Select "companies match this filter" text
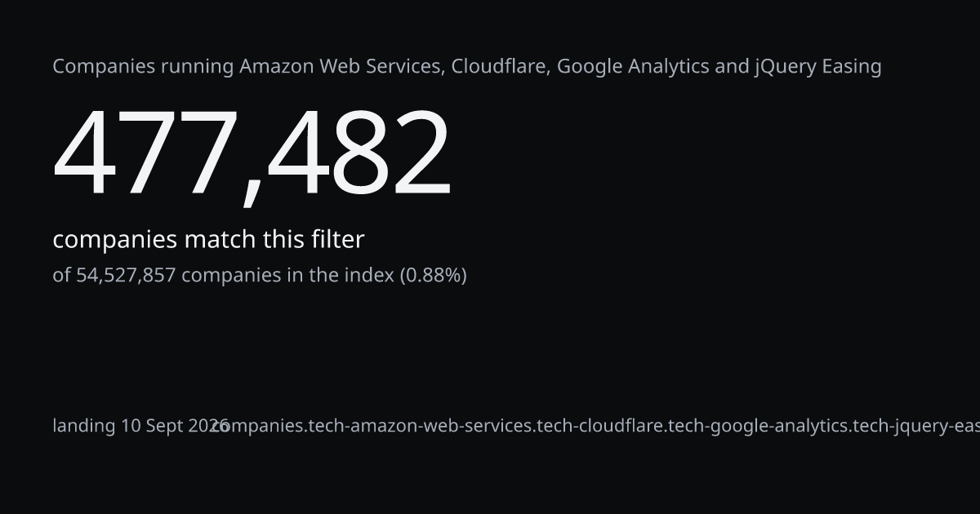The width and height of the screenshot is (980, 514). pos(208,240)
